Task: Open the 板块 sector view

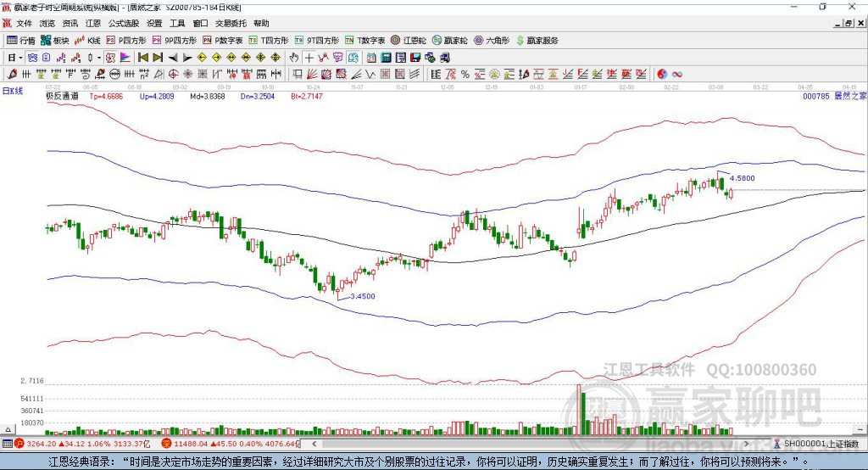Action: 54,41
